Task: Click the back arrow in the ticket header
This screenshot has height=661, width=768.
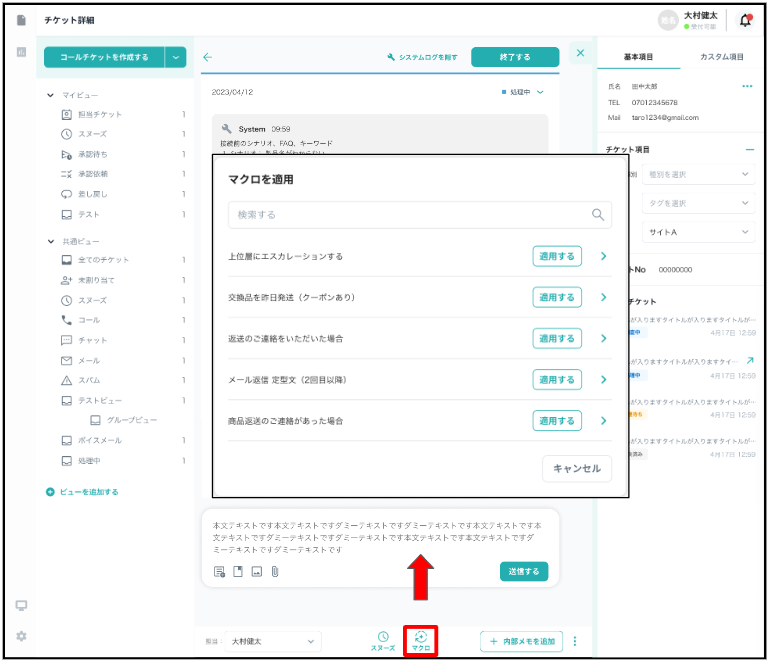Action: (208, 57)
